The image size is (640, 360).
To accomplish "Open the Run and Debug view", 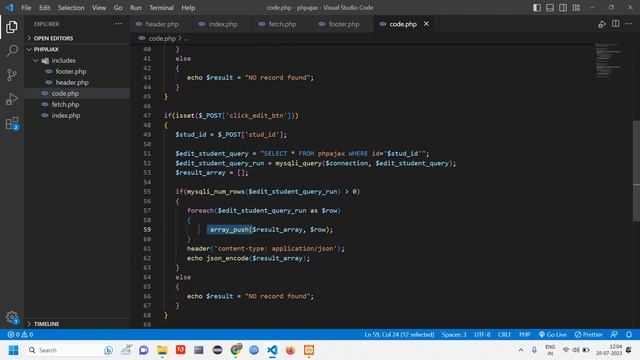I will pos(12,99).
